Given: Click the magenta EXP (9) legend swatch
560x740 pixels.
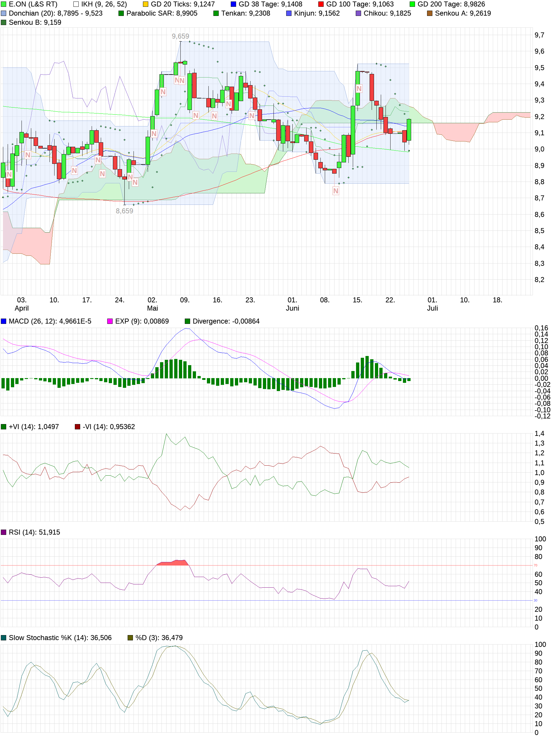Looking at the screenshot, I should click(110, 322).
